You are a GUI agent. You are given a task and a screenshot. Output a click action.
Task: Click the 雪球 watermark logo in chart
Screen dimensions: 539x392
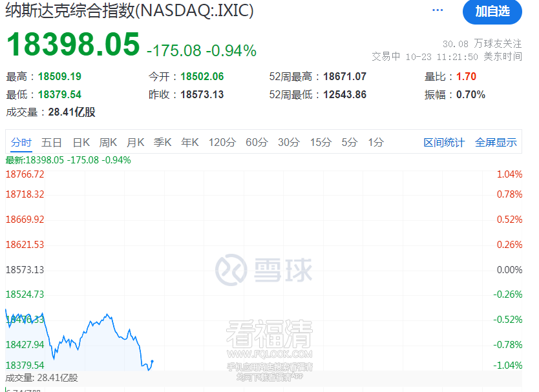tap(264, 270)
